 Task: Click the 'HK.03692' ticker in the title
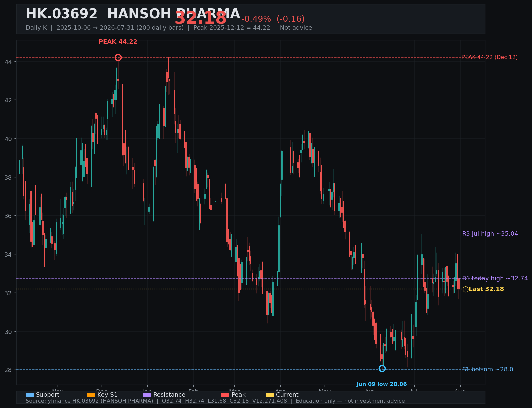click(62, 14)
